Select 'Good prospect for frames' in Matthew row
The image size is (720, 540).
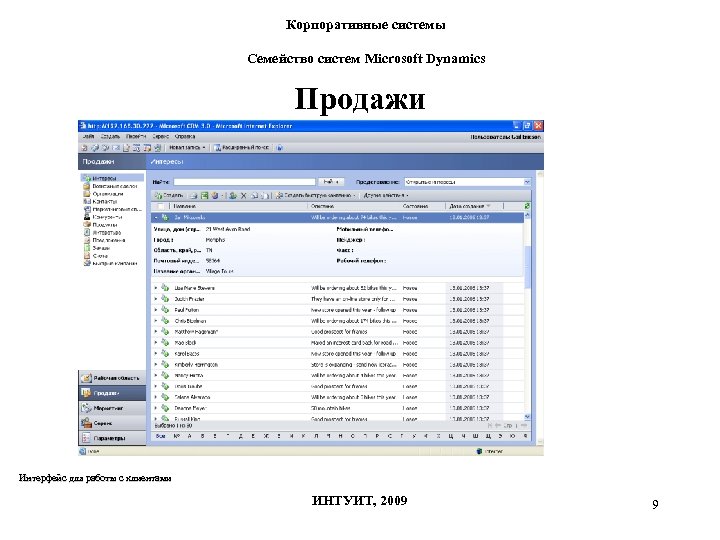339,332
